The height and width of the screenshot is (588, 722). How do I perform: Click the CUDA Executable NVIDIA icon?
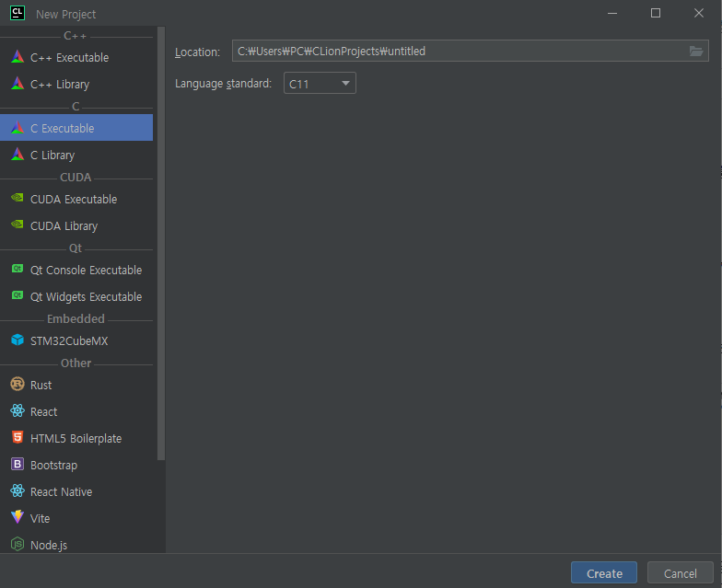pos(17,198)
